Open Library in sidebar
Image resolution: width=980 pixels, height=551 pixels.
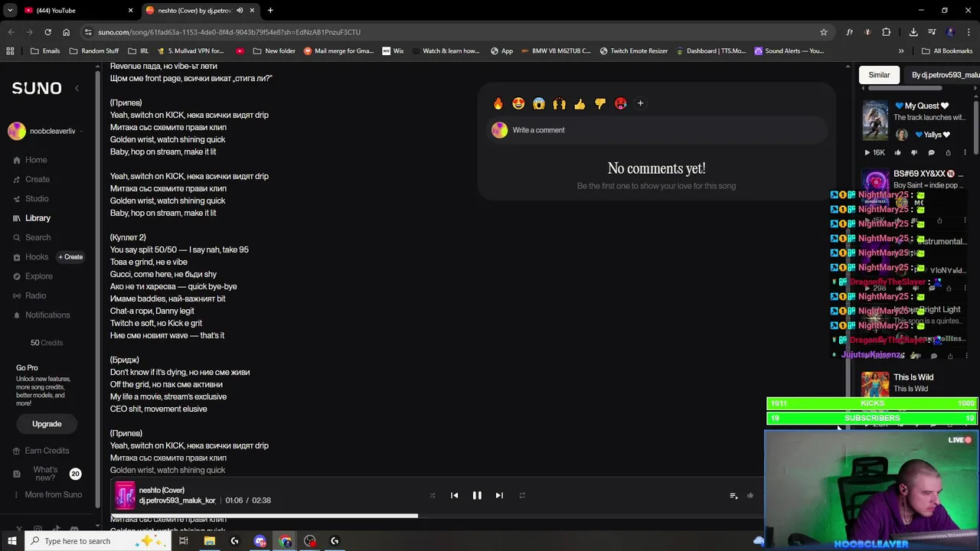tap(38, 218)
